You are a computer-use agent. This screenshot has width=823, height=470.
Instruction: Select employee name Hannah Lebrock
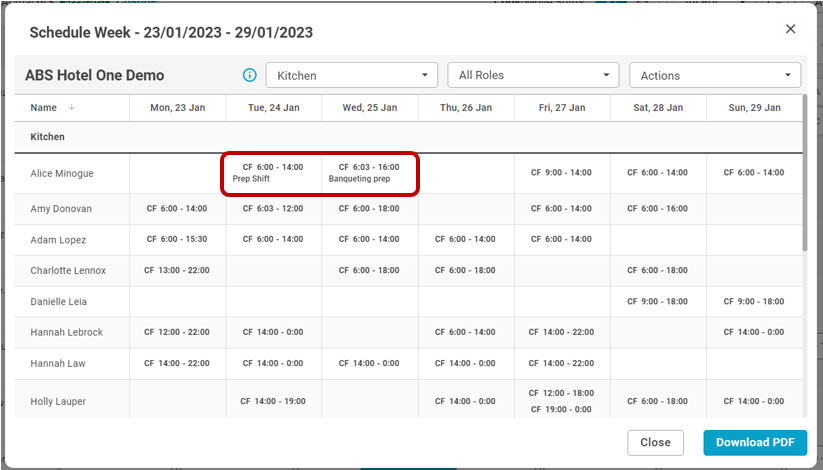click(x=67, y=332)
